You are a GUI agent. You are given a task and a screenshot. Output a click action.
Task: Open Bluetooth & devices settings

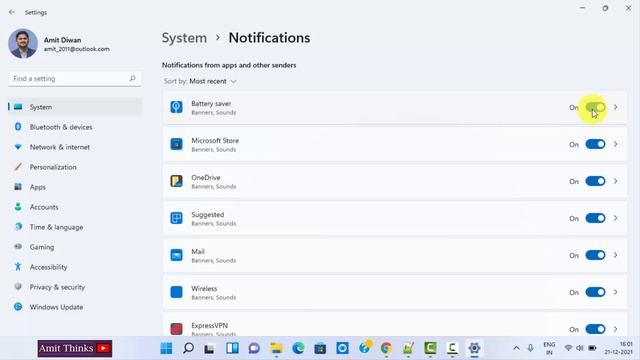75,127
